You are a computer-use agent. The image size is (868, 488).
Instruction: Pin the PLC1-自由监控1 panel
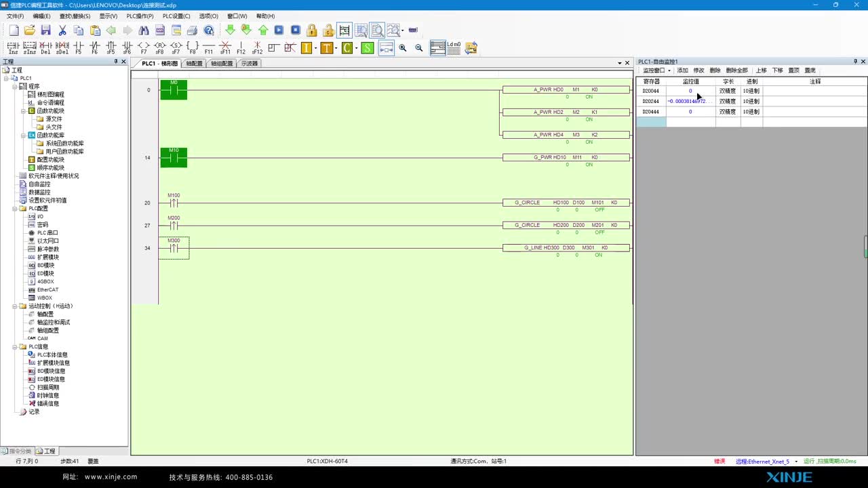pos(855,62)
